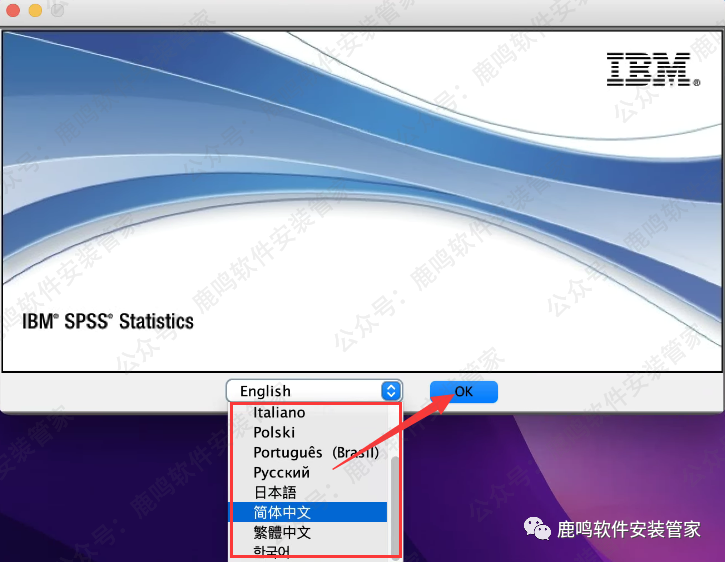Screen dimensions: 725x562
Task: Minimize the installer with yellow button
Action: click(35, 10)
